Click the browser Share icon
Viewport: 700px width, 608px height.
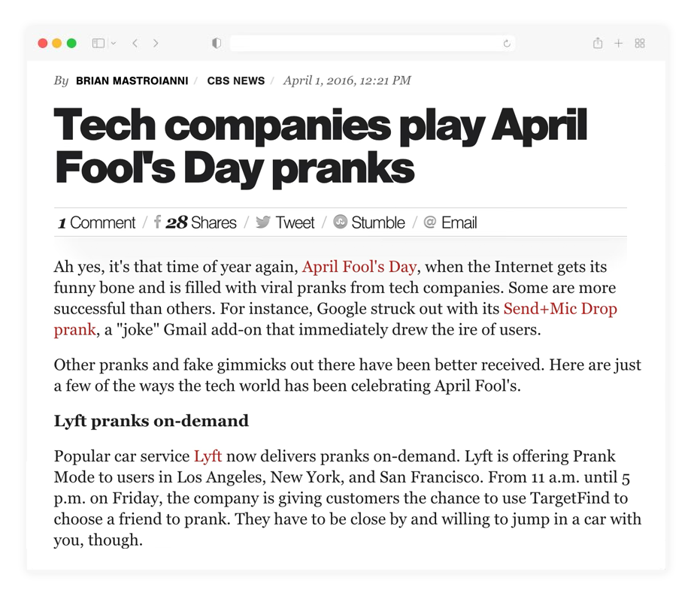(598, 43)
